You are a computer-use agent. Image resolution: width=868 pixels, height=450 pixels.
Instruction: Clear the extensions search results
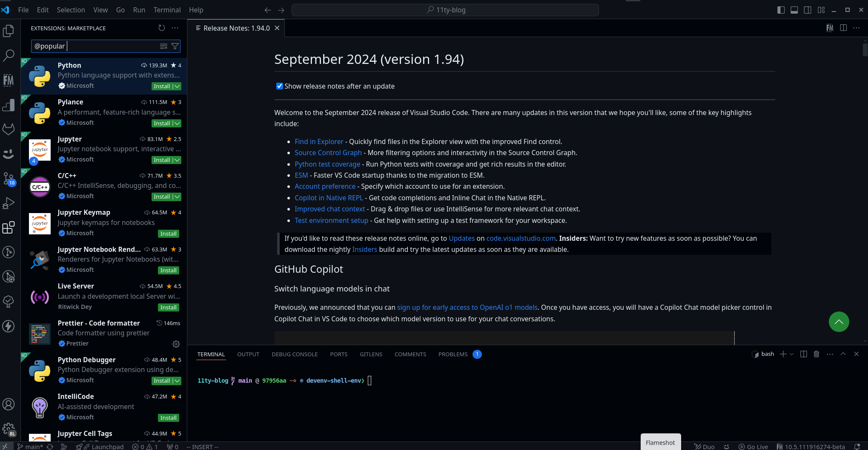pyautogui.click(x=163, y=46)
